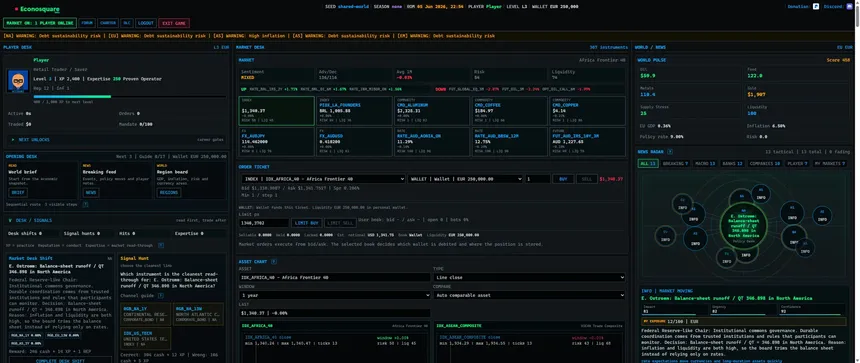This screenshot has height=363, width=860.
Task: Click the BUY button in order ticket
Action: (x=563, y=179)
